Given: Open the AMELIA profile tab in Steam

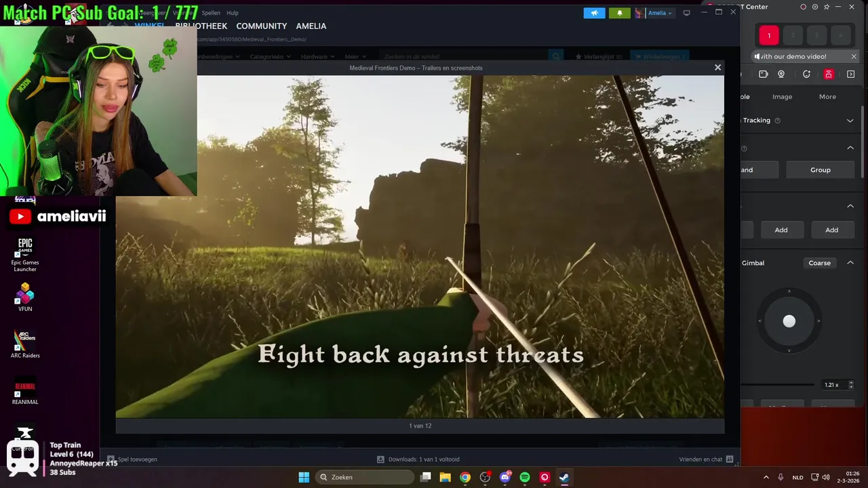Looking at the screenshot, I should (311, 26).
